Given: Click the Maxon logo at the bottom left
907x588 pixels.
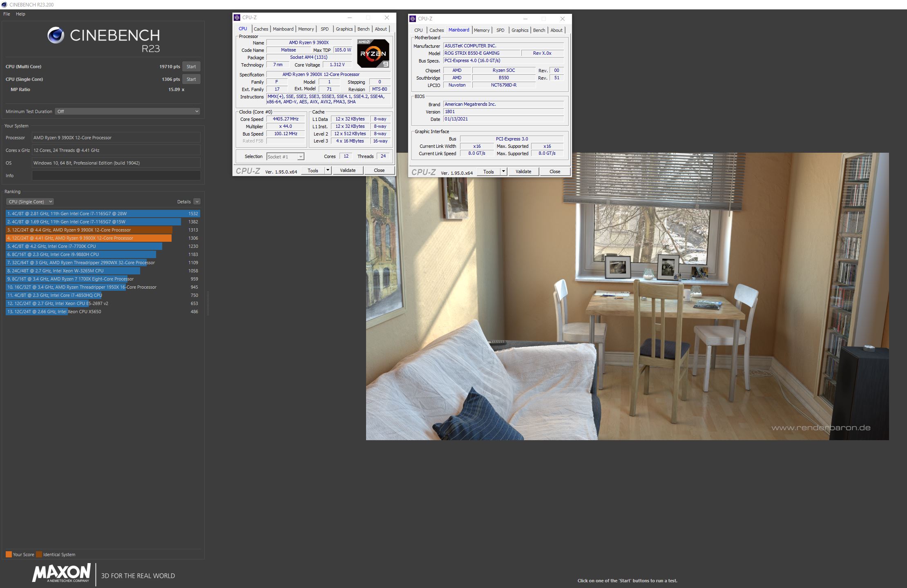Looking at the screenshot, I should coord(62,573).
